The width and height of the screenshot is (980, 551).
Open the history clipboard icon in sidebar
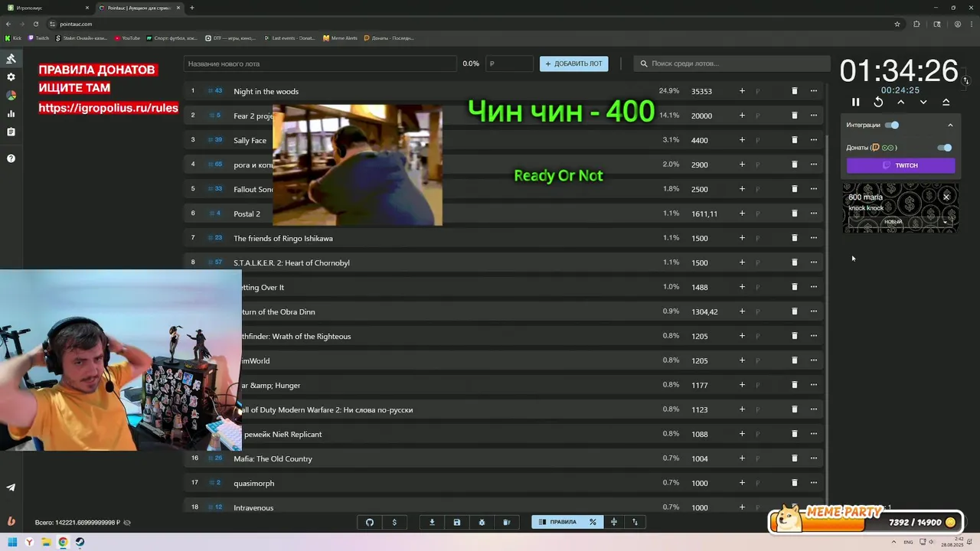click(11, 132)
